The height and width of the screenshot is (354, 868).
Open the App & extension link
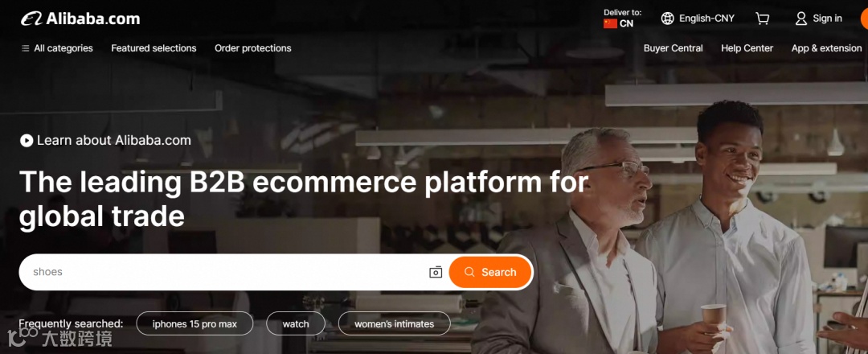826,48
